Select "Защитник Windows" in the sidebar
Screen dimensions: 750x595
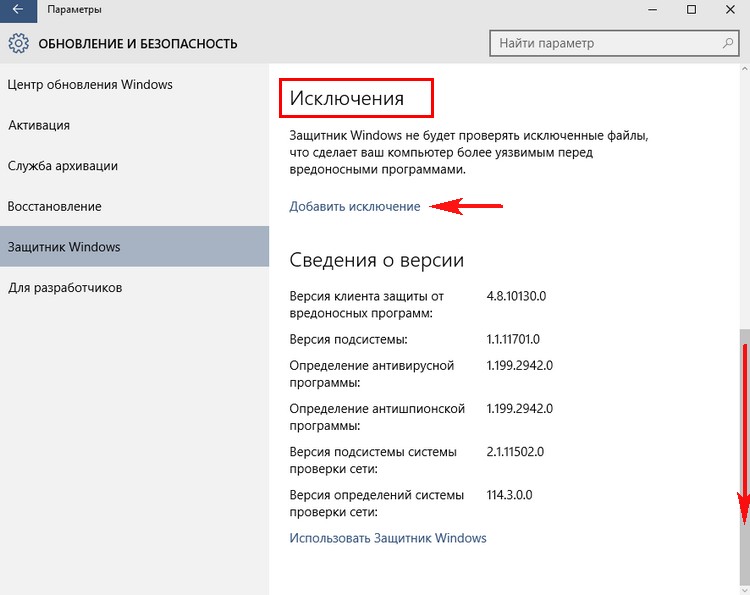point(134,247)
